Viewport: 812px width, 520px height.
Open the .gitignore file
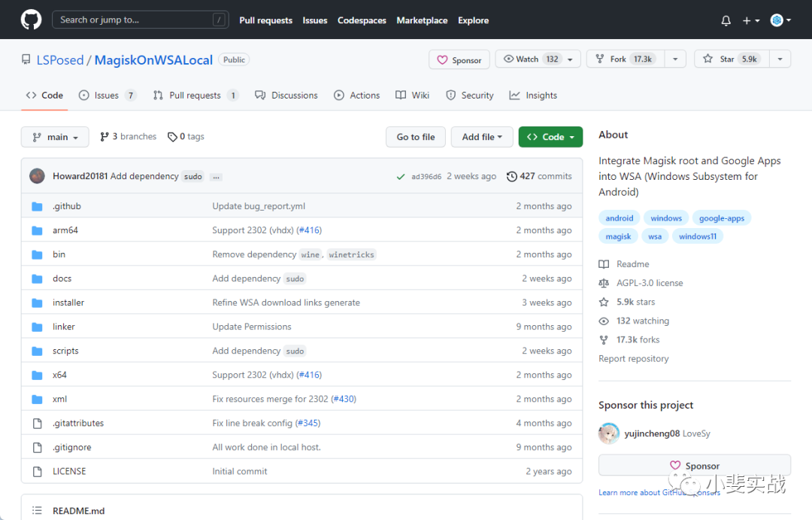coord(72,447)
